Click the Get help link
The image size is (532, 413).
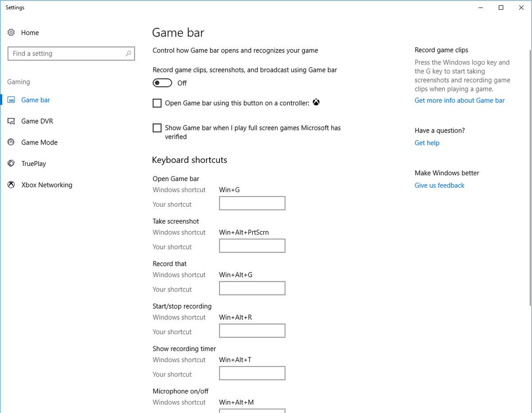(x=427, y=143)
